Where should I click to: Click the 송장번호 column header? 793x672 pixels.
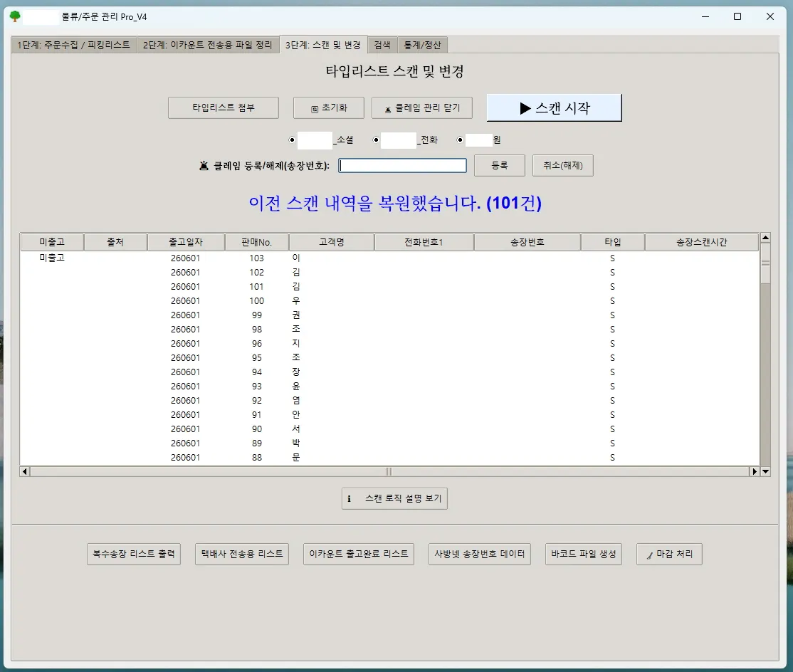click(527, 242)
